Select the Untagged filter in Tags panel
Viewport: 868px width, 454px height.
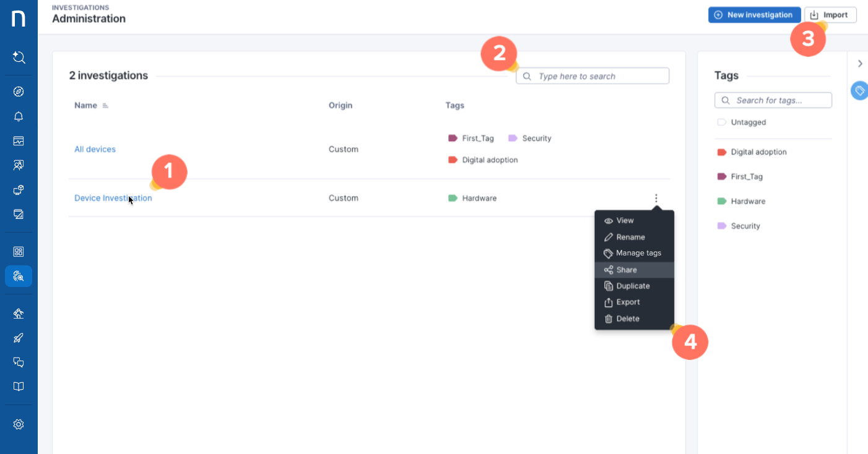(x=748, y=122)
